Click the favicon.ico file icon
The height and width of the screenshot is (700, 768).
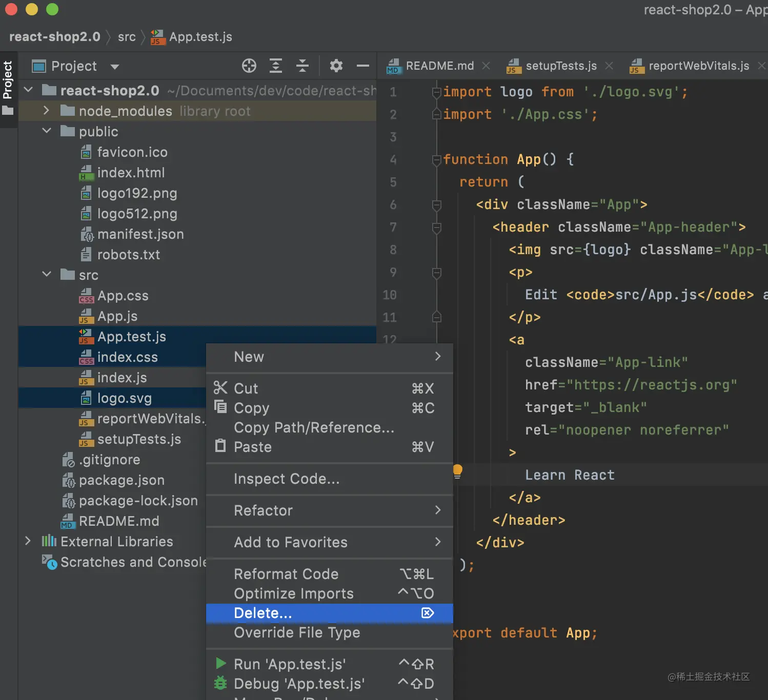point(86,152)
